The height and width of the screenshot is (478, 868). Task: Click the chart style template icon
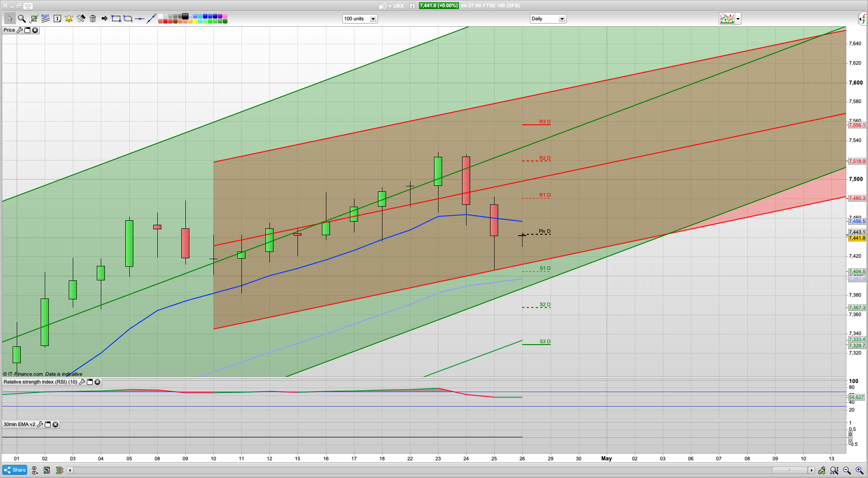(x=727, y=19)
